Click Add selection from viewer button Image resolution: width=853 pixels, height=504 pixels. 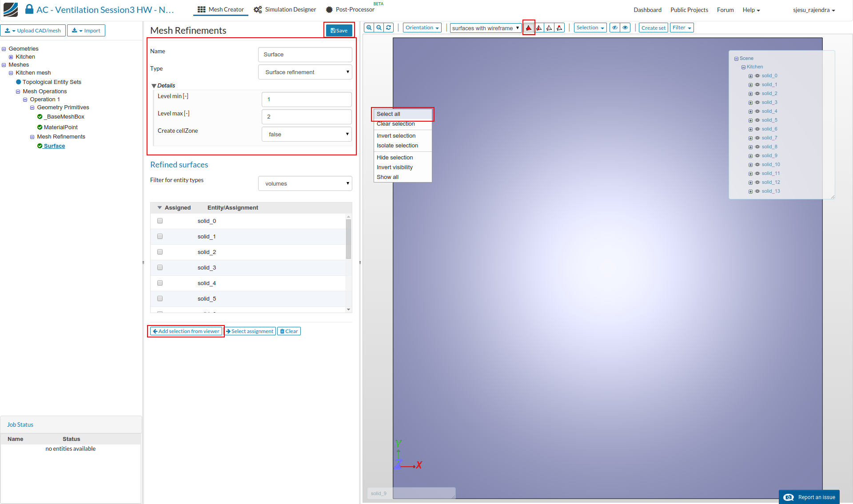[186, 331]
